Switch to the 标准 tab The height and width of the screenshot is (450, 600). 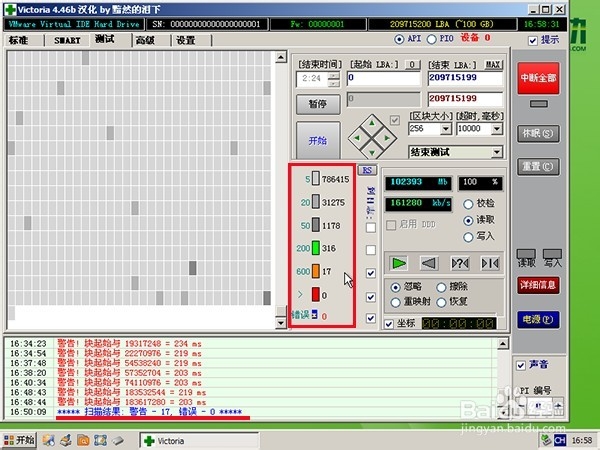pos(19,40)
